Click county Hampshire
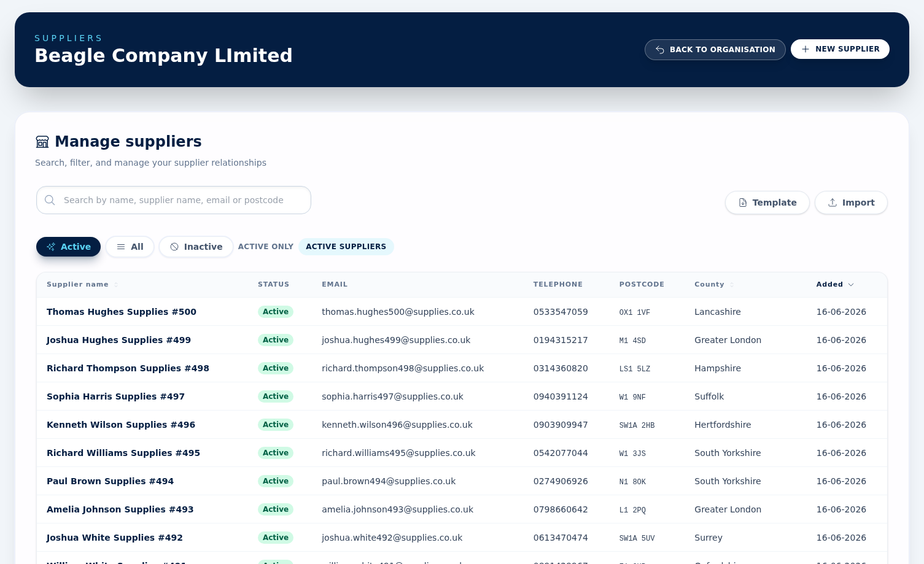Image resolution: width=924 pixels, height=564 pixels. (x=718, y=368)
